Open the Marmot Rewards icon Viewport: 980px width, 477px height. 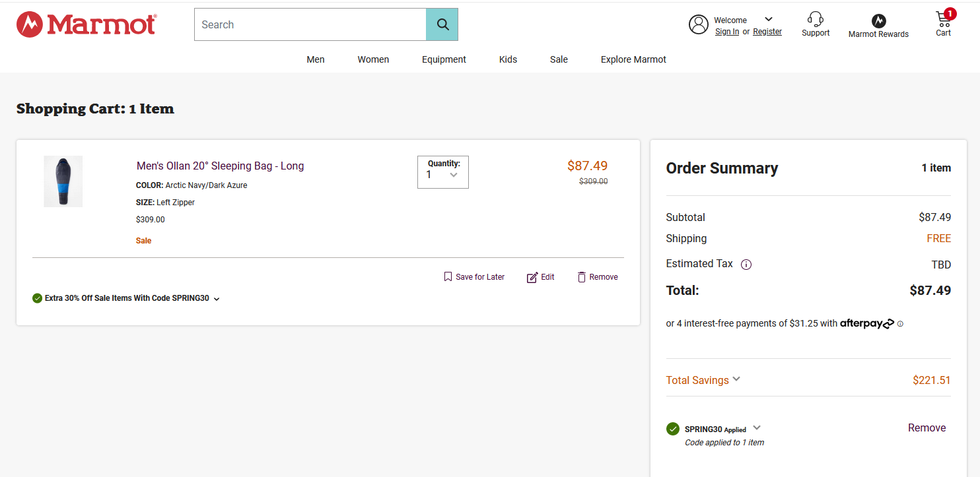coord(878,21)
